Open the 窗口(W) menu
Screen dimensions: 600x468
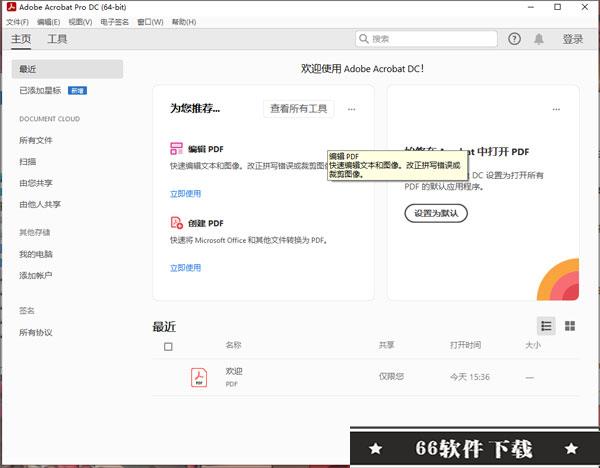pos(150,22)
